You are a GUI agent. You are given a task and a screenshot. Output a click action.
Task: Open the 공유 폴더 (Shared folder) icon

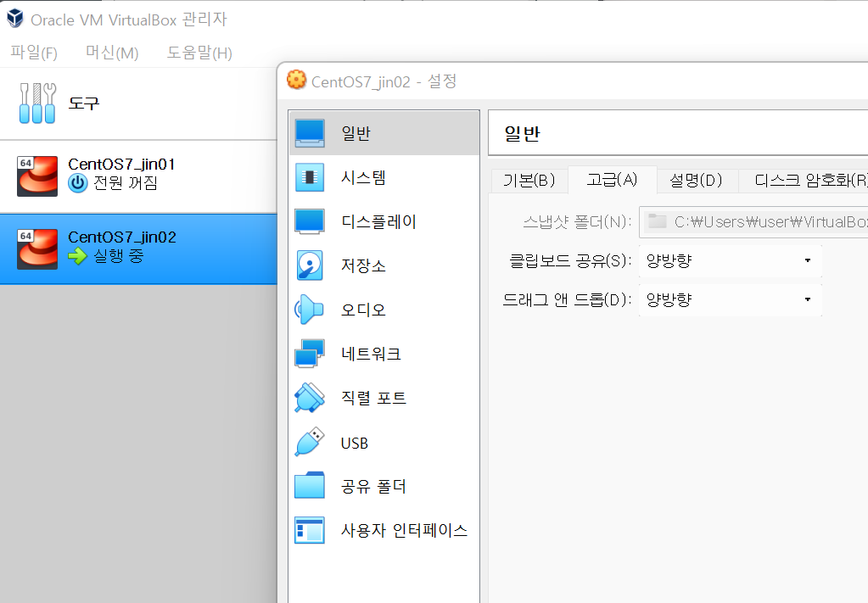(x=310, y=486)
